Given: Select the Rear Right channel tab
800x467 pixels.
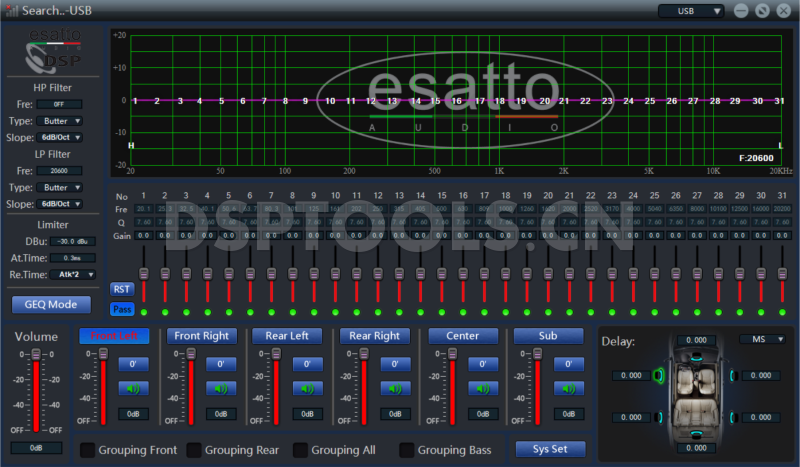Looking at the screenshot, I should 374,336.
